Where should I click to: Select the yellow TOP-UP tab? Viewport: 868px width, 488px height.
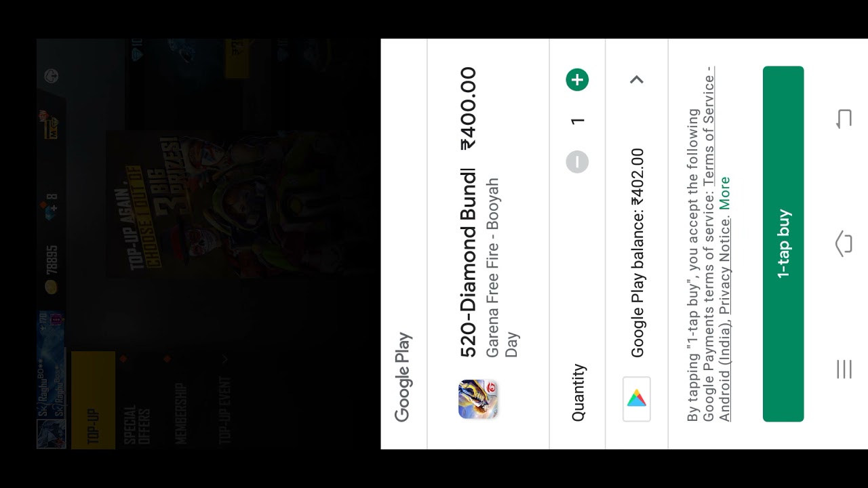pos(94,400)
